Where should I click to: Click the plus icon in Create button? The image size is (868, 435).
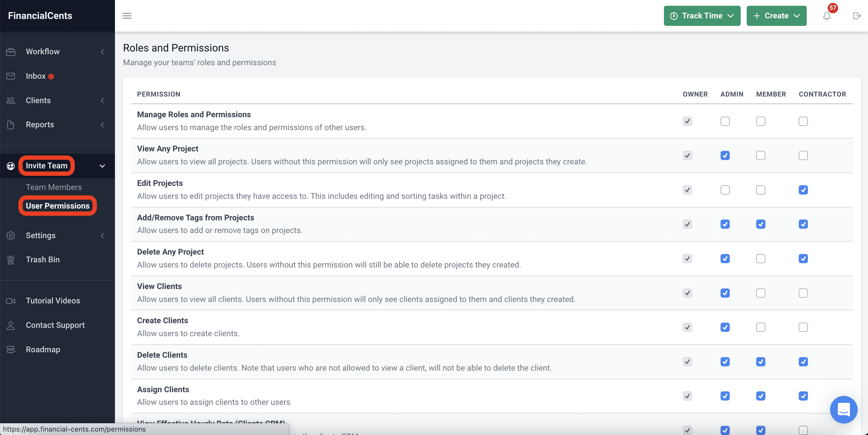756,16
